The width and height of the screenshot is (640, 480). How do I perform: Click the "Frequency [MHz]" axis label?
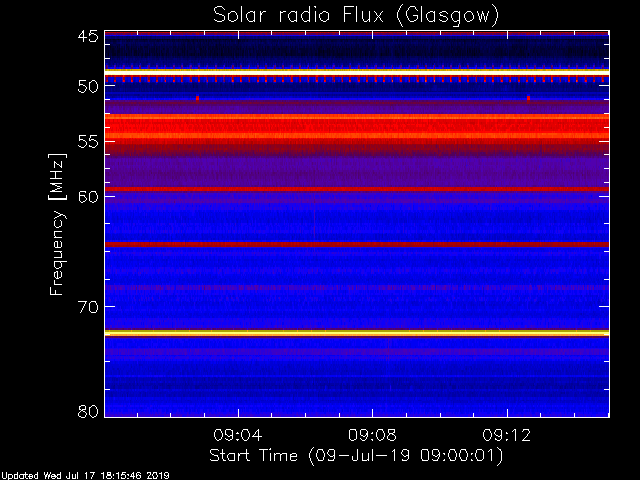click(57, 224)
